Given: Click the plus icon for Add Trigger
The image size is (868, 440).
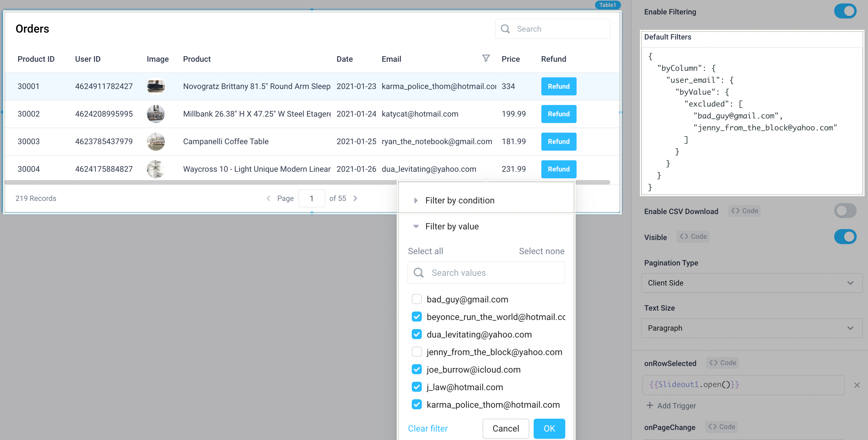Looking at the screenshot, I should (x=650, y=405).
